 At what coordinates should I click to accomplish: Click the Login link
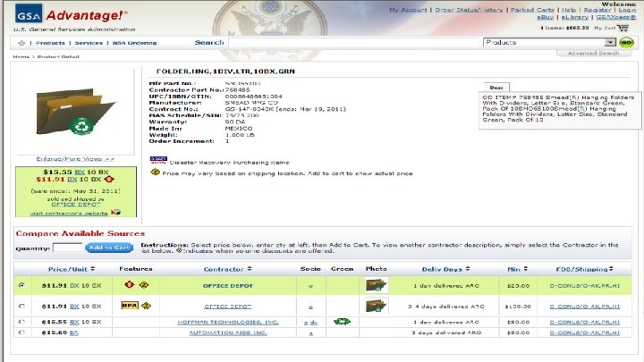(x=627, y=10)
